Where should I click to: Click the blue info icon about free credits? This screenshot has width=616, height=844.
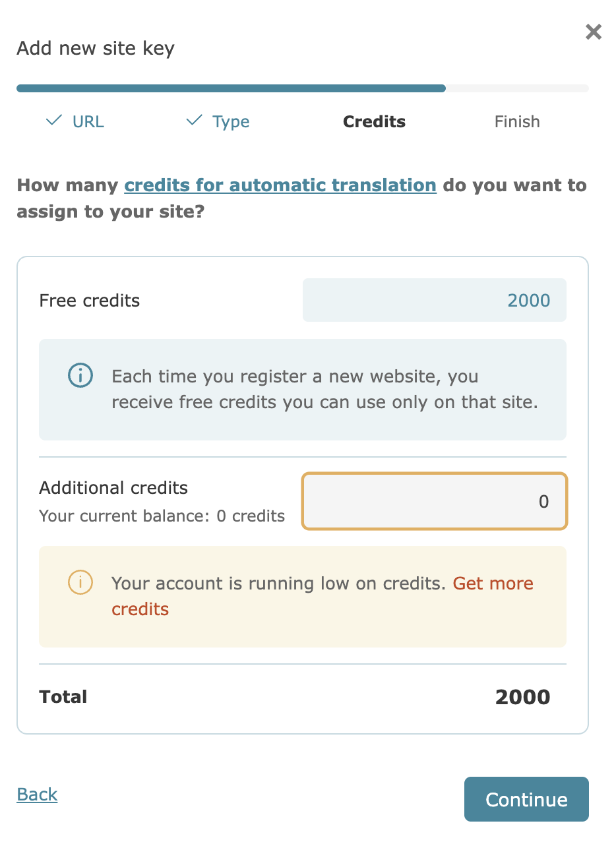pos(80,377)
